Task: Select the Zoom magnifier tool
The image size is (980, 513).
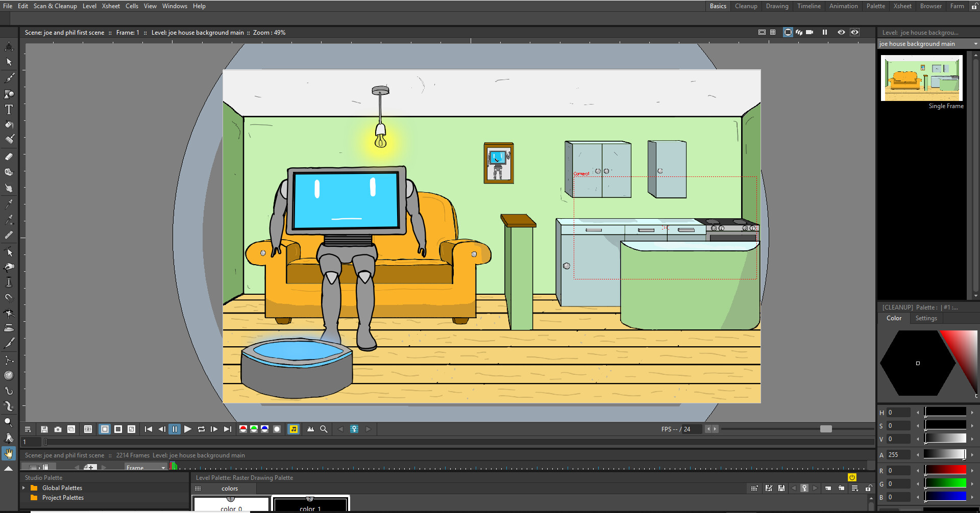Action: [x=9, y=422]
